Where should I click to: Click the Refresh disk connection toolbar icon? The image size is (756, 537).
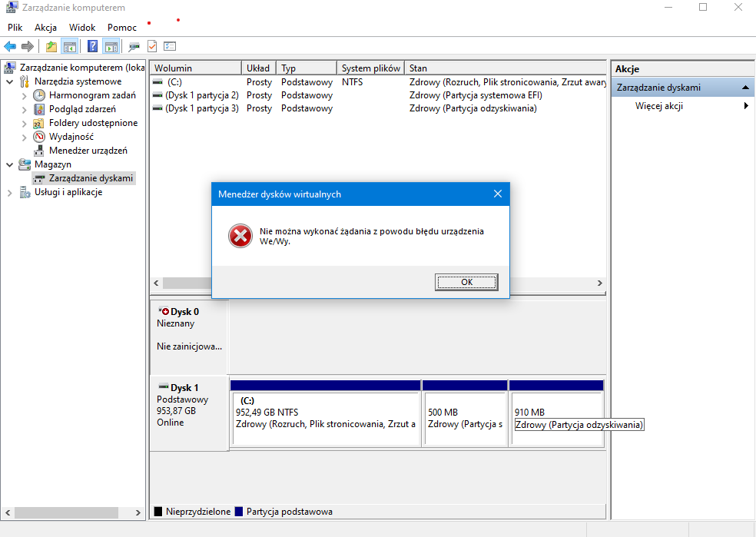[x=134, y=46]
